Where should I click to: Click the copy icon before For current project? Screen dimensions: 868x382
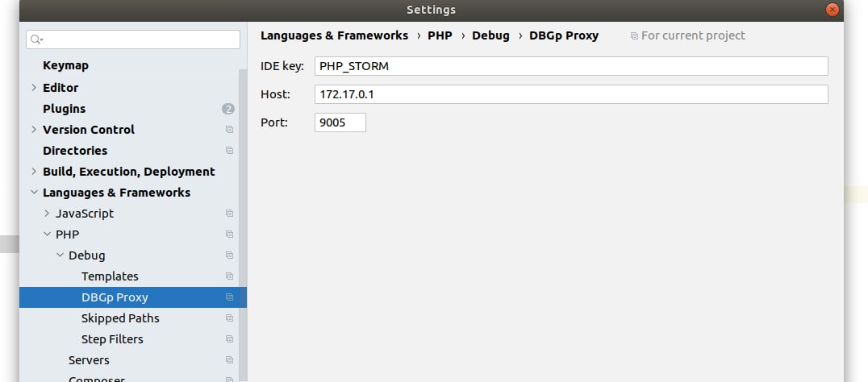click(634, 36)
